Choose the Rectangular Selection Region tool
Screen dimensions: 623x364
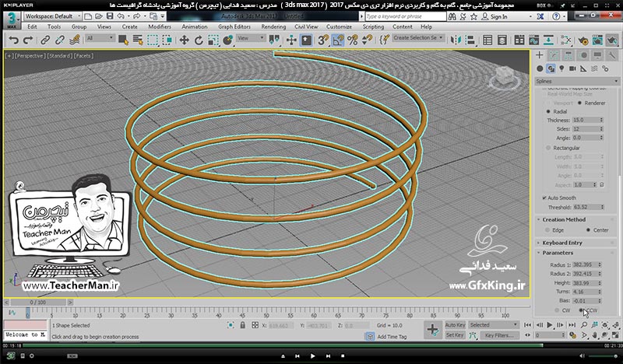[153, 40]
